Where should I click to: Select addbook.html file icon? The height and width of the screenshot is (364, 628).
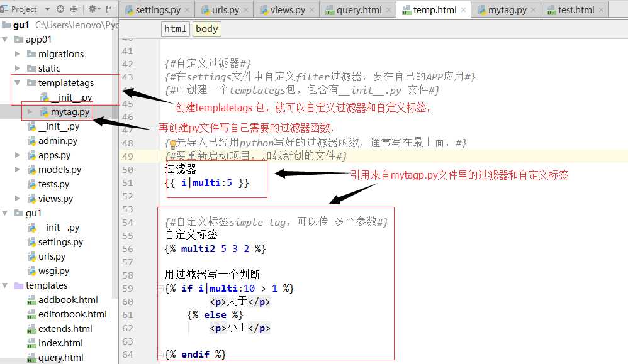[31, 300]
